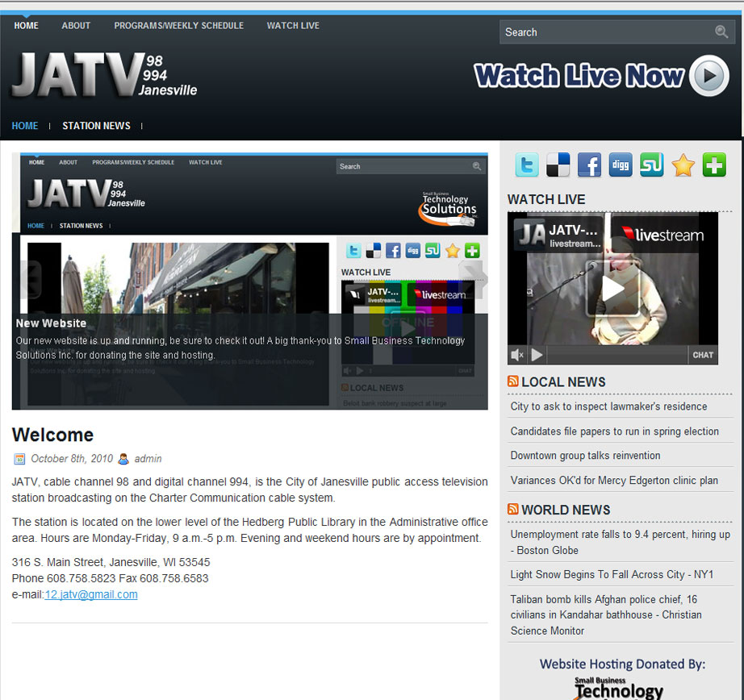The height and width of the screenshot is (700, 744).
Task: Click the search magnifier icon in the header
Action: tap(721, 31)
